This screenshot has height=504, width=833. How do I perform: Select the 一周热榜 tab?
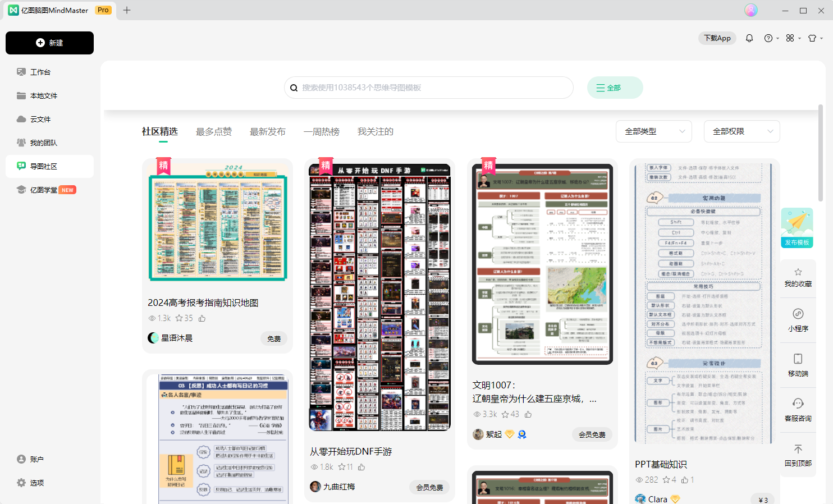pyautogui.click(x=322, y=131)
